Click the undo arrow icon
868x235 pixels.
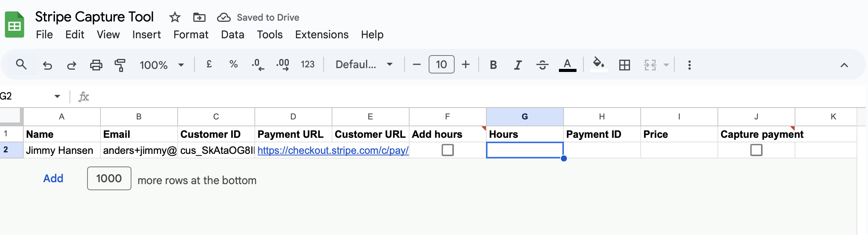coord(47,65)
